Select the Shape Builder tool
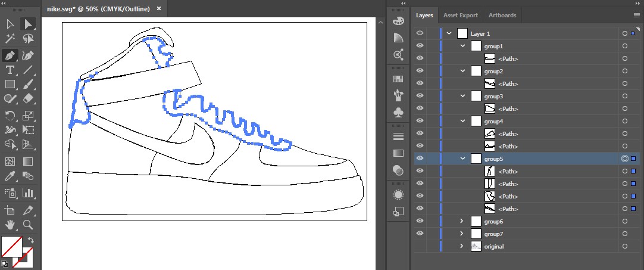This screenshot has height=270, width=644. tap(10, 144)
